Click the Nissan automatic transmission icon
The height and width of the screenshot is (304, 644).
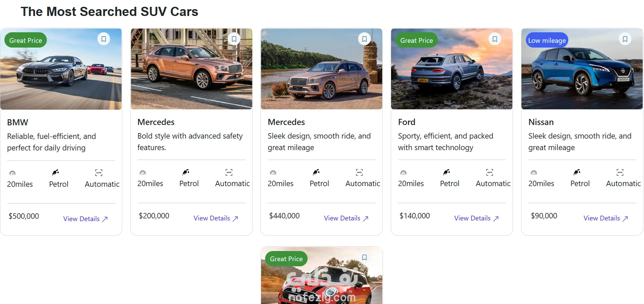[620, 172]
